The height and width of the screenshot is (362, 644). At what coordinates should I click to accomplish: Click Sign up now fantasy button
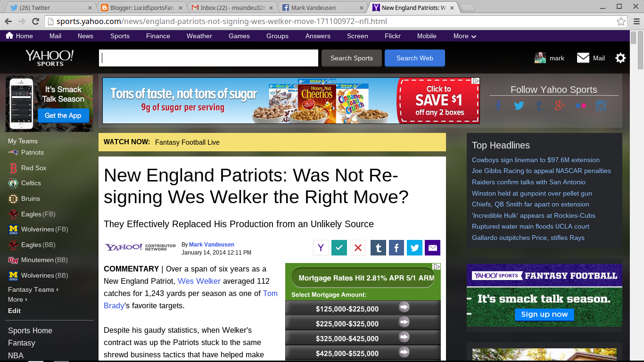545,314
